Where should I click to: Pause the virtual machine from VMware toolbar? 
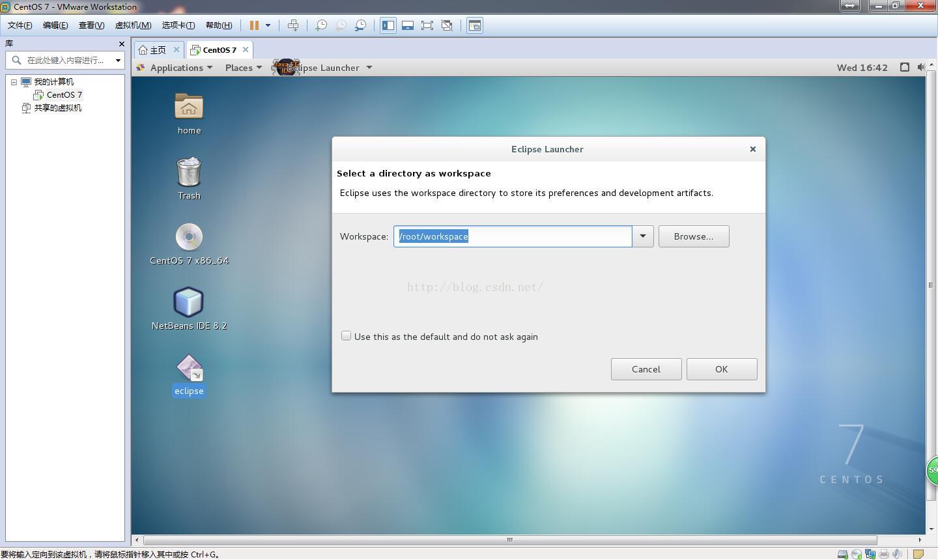(x=254, y=25)
